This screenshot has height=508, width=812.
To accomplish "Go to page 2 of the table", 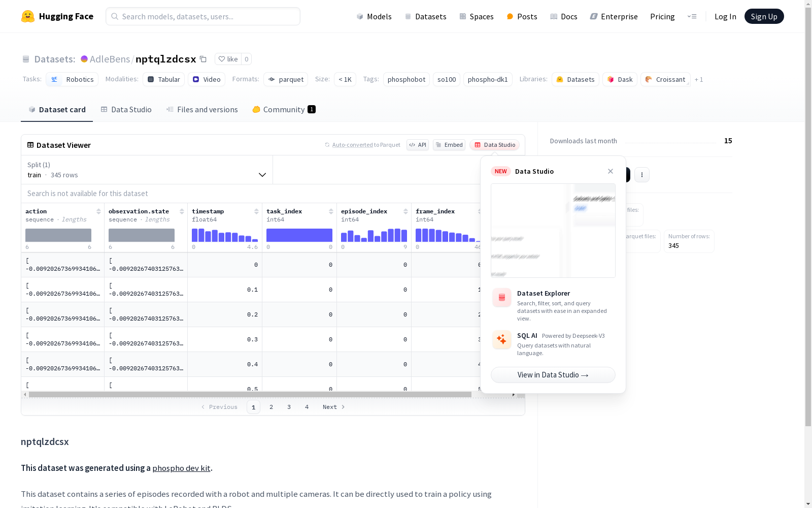I will 272,407.
